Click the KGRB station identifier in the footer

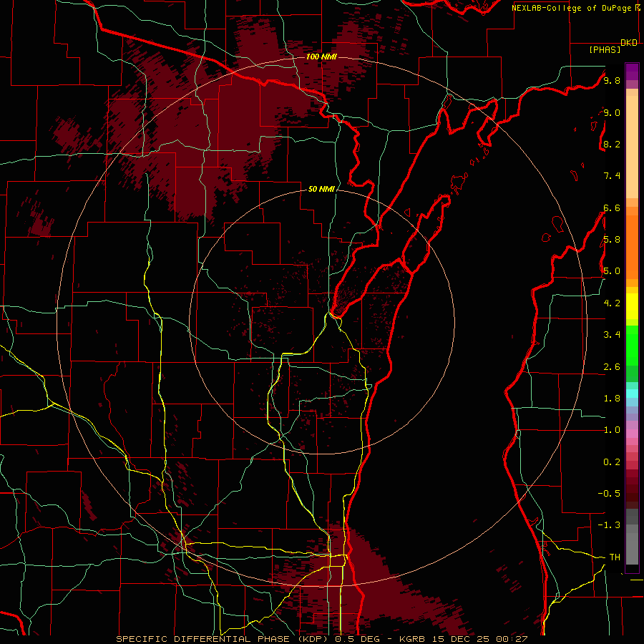[411, 639]
